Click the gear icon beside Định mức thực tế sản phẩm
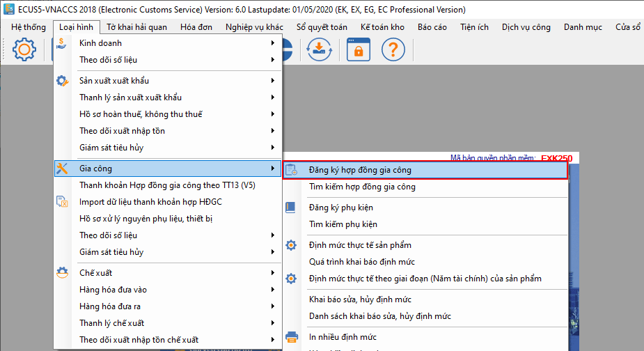The image size is (644, 351). pyautogui.click(x=291, y=245)
